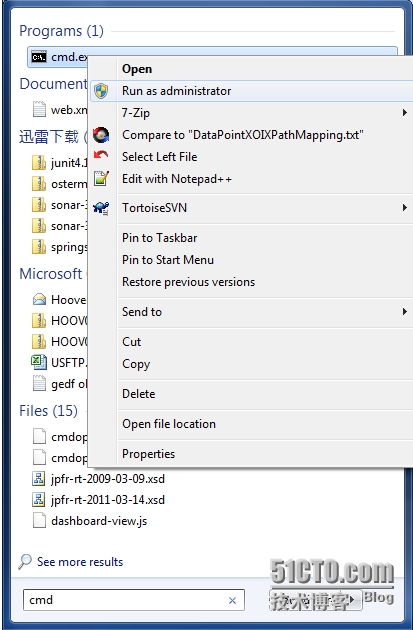Screen dimensions: 413x630
Task: Select the web.xml document result
Action: [59, 109]
